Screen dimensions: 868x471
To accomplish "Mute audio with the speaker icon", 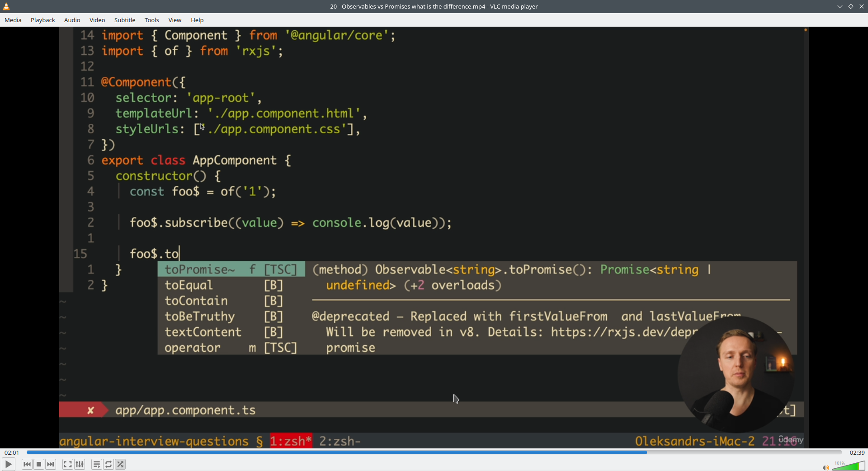I will pos(826,467).
